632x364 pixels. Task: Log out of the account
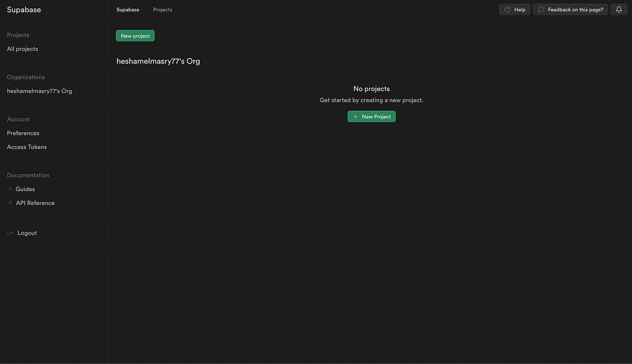[27, 232]
